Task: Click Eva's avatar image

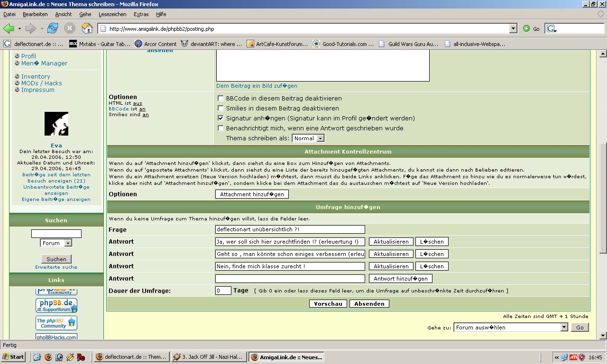Action: 56,124
